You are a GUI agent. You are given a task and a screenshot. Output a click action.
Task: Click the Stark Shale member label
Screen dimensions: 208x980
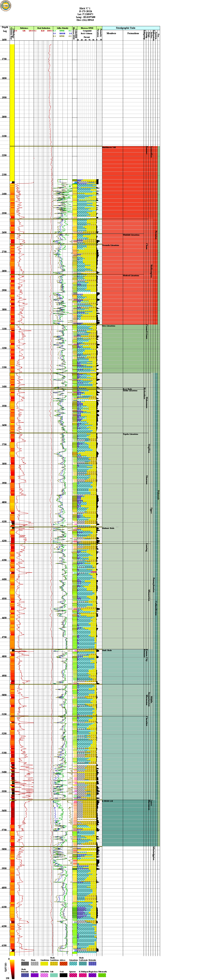click(107, 650)
